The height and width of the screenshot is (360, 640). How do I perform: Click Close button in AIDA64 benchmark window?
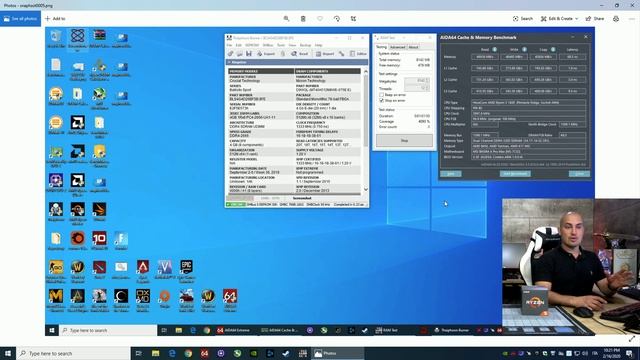(x=579, y=174)
